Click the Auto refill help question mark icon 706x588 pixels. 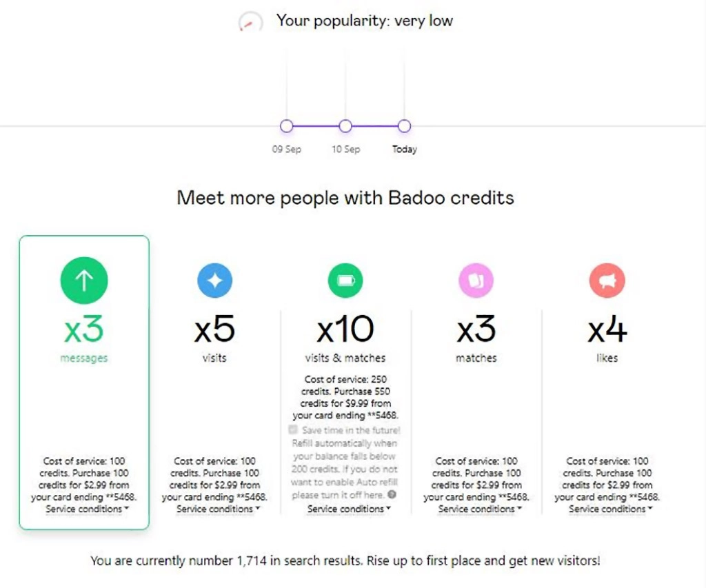[392, 494]
